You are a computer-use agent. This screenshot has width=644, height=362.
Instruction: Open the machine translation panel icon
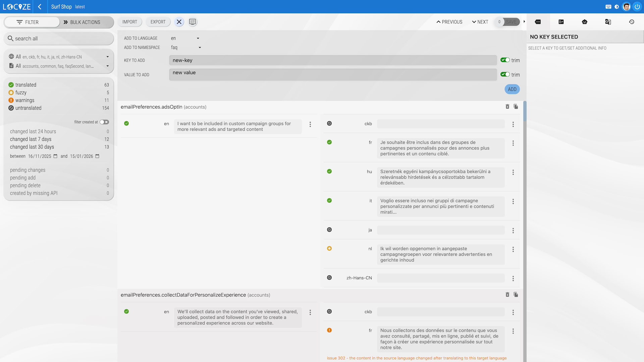point(608,22)
